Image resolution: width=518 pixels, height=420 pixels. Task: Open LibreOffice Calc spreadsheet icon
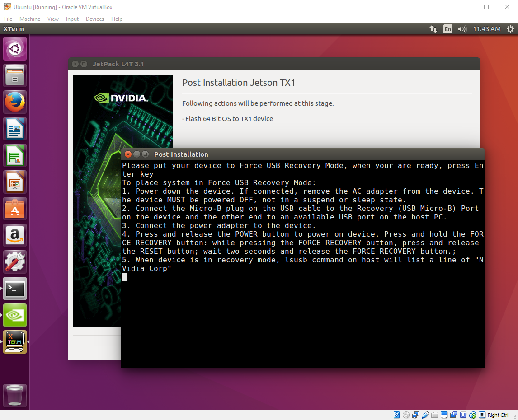tap(15, 155)
